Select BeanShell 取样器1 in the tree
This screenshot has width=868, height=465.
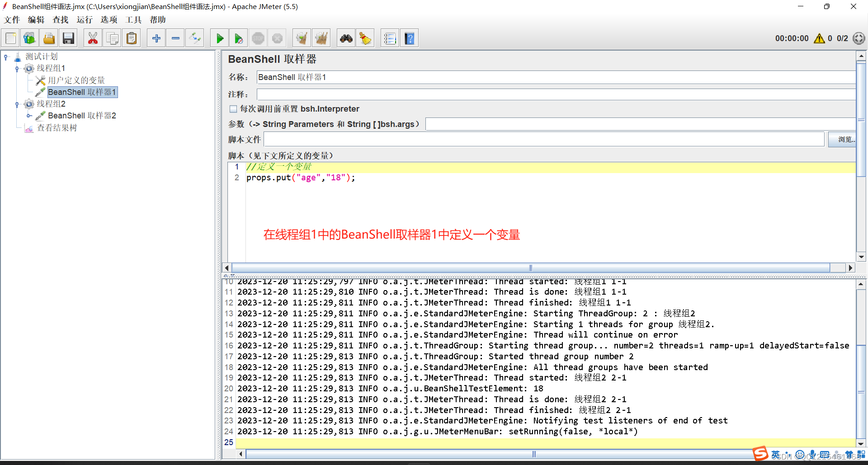click(82, 92)
